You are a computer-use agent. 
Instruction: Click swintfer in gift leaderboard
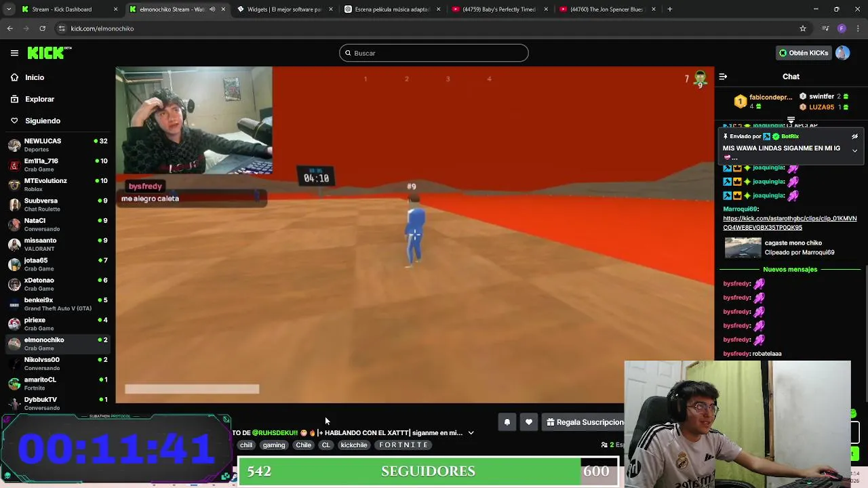(824, 96)
